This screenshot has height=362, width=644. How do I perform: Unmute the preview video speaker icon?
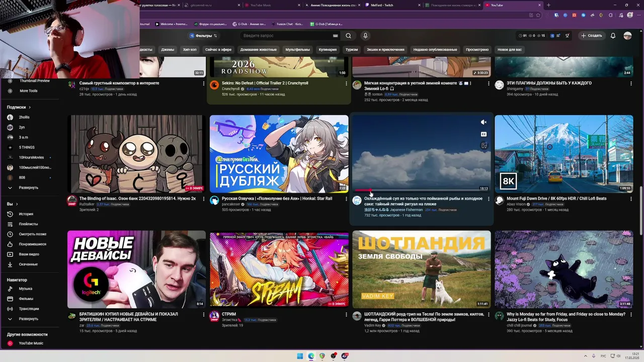point(484,122)
